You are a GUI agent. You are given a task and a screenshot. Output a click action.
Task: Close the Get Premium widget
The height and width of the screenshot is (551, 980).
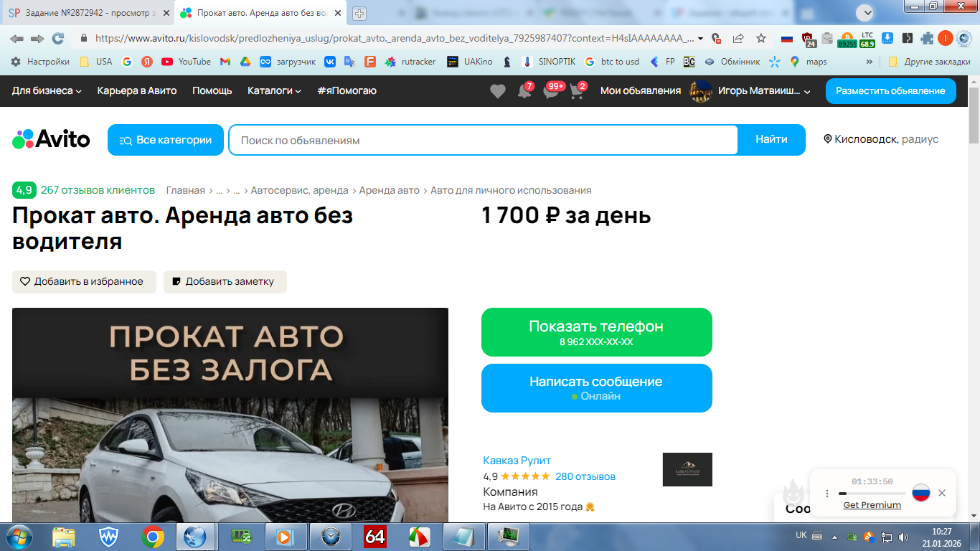point(942,493)
